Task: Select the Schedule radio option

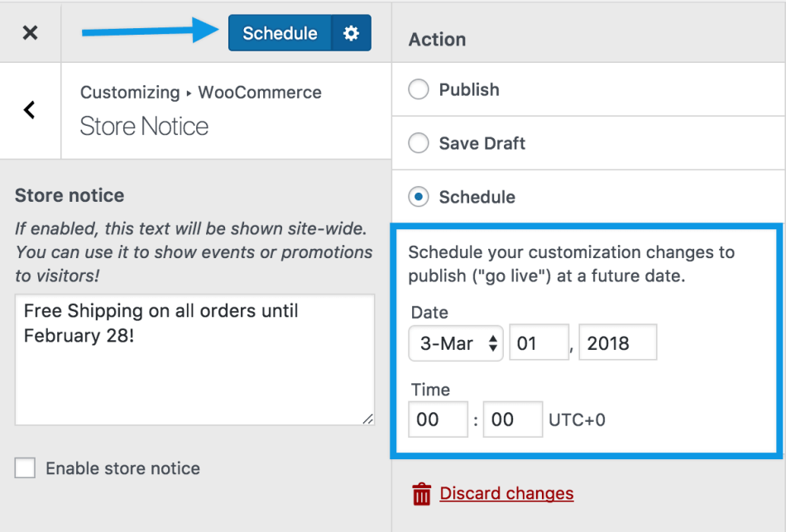Action: click(x=419, y=197)
